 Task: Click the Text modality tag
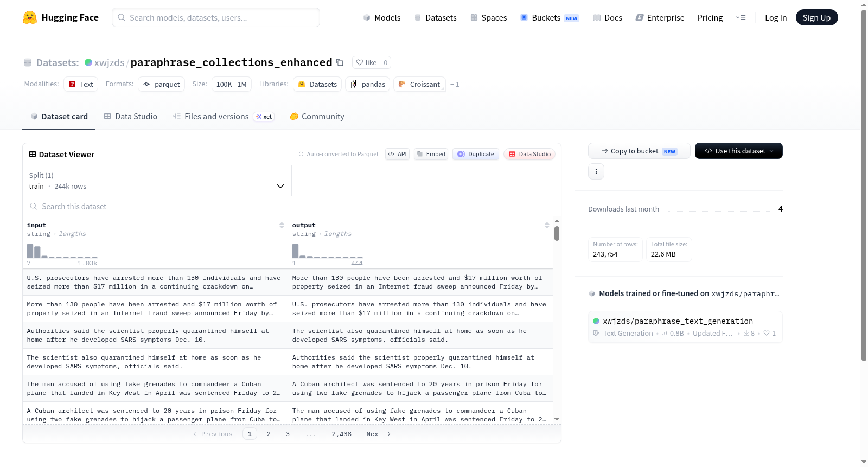click(x=81, y=84)
